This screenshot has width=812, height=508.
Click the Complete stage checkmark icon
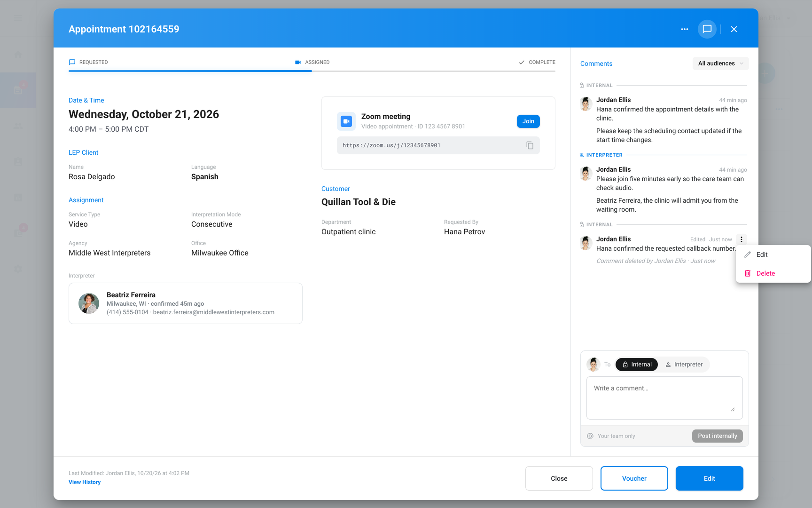[522, 62]
